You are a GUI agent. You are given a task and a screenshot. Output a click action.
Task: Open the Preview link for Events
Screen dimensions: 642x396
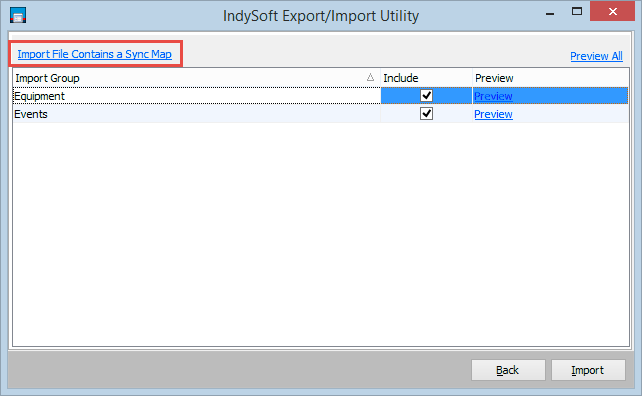493,114
